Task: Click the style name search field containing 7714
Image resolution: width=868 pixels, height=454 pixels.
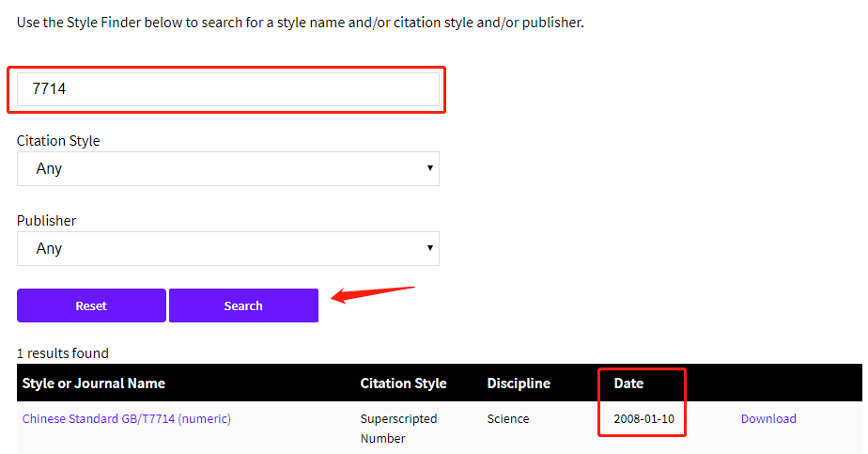Action: 227,89
